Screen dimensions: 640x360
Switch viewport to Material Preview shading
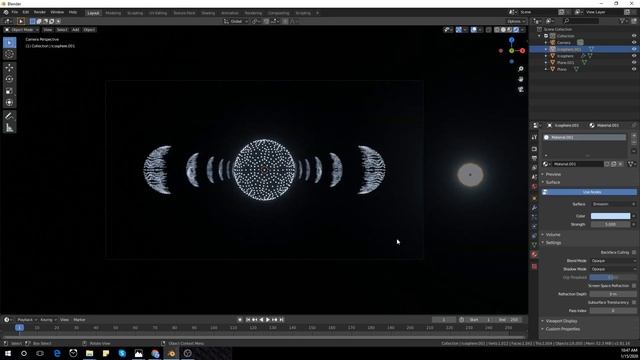tap(510, 30)
